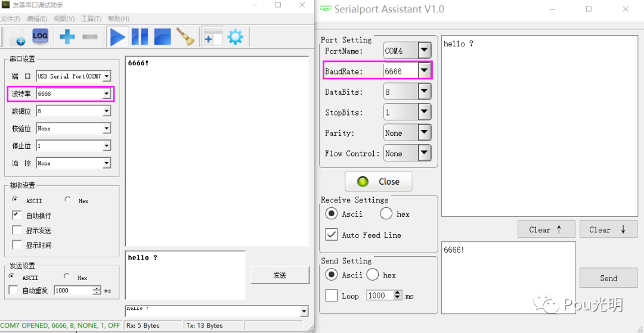This screenshot has width=644, height=333.
Task: Click the blue stop square icon
Action: [x=162, y=37]
